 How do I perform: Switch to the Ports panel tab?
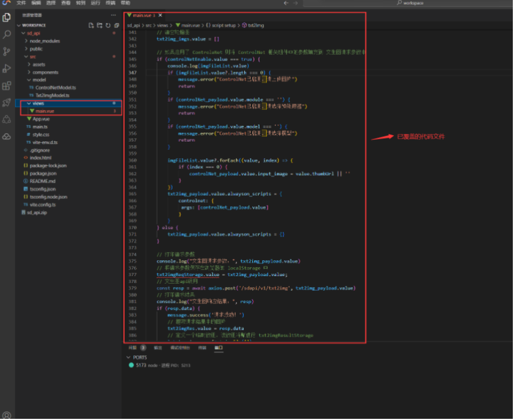point(219,348)
